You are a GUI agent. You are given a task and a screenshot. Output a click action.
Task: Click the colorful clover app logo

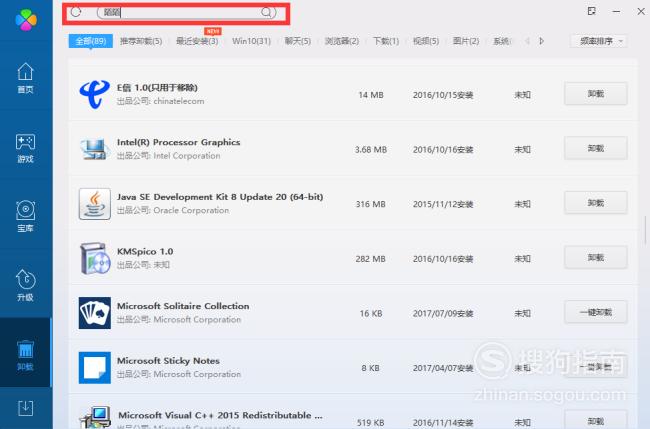[x=26, y=20]
